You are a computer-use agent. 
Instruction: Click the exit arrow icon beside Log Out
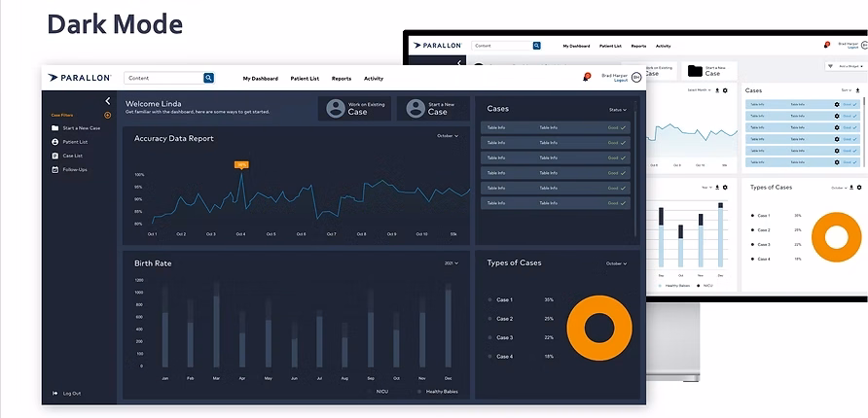54,393
